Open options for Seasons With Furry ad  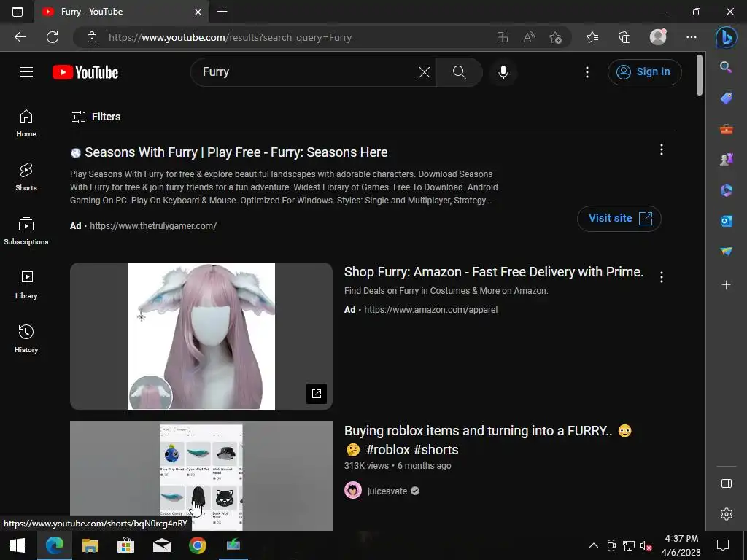coord(661,149)
